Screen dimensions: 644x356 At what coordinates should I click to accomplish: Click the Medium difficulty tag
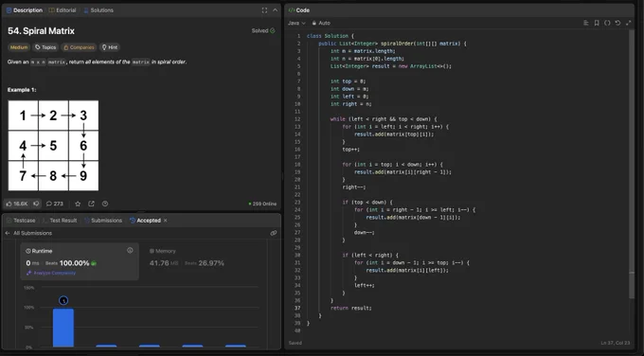click(x=19, y=47)
